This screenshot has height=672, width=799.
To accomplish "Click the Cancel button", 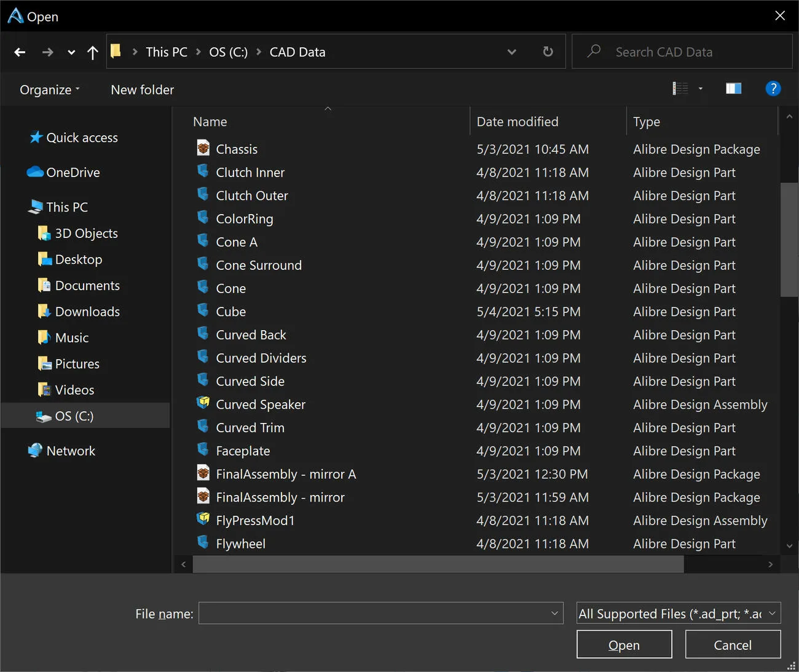I will (733, 644).
